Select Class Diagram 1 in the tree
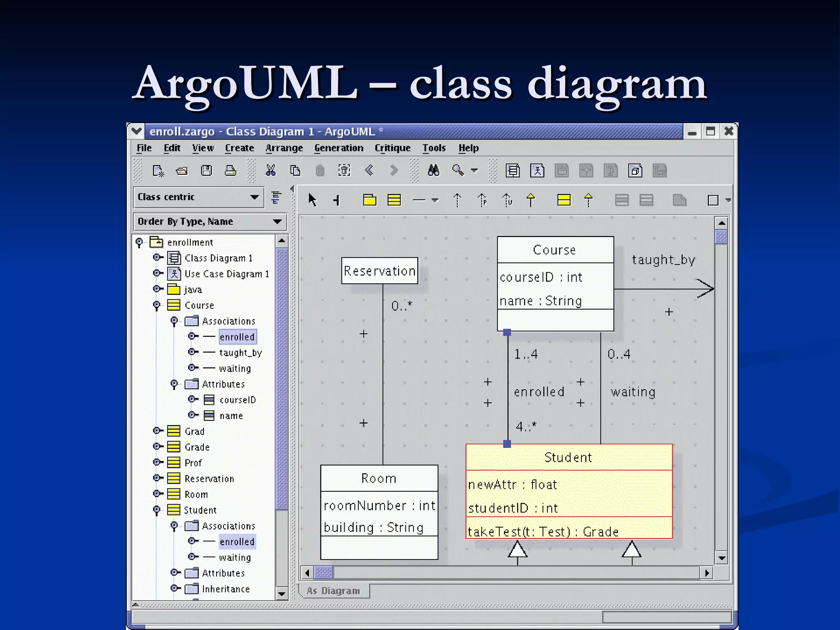Screen dimensions: 840x630 coord(218,258)
